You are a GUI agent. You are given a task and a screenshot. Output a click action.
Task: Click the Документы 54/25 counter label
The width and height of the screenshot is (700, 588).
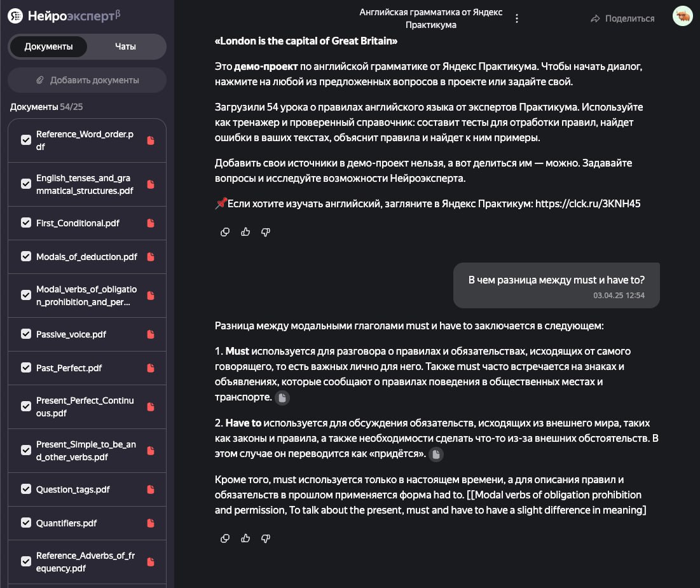(46, 107)
